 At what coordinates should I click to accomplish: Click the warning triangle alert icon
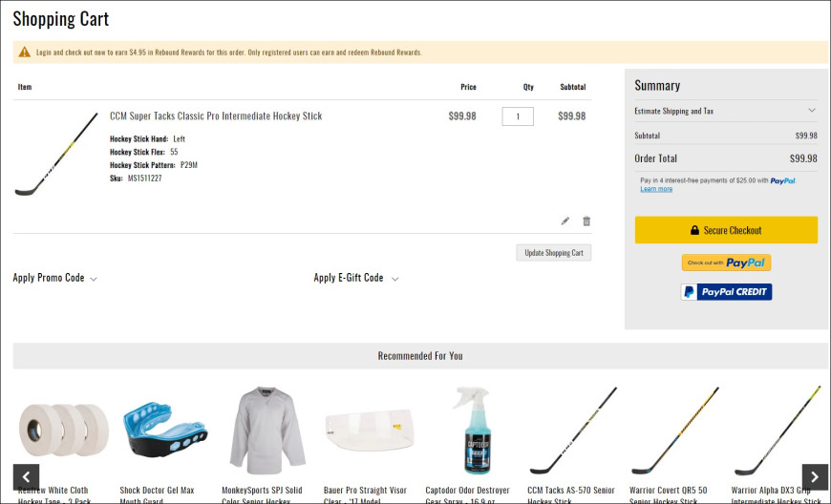pyautogui.click(x=25, y=52)
